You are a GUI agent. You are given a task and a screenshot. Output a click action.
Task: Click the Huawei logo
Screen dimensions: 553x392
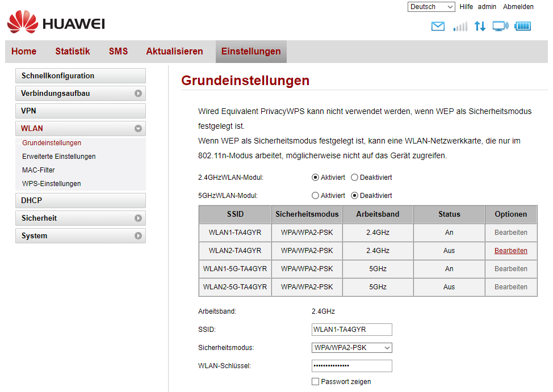click(56, 23)
